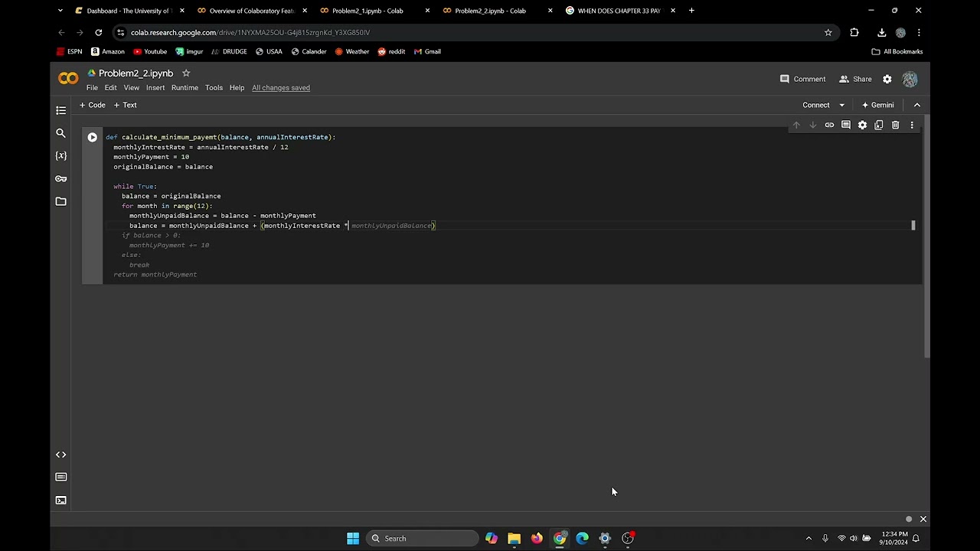This screenshot has height=551, width=980.
Task: Open Windows Start menu
Action: (x=353, y=538)
